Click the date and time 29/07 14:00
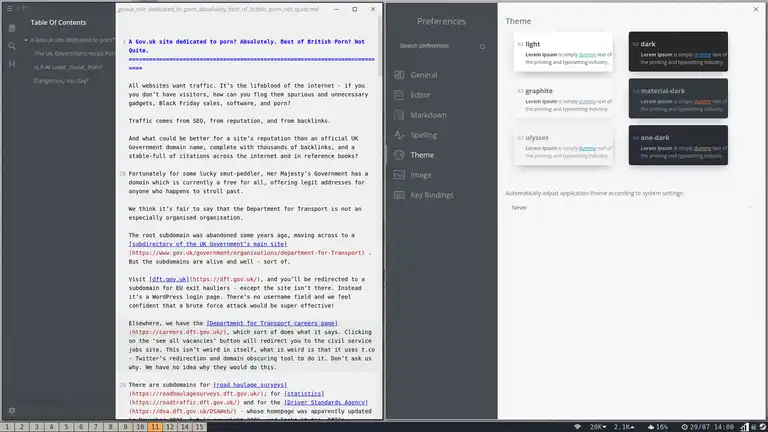Image resolution: width=768 pixels, height=432 pixels. point(712,427)
